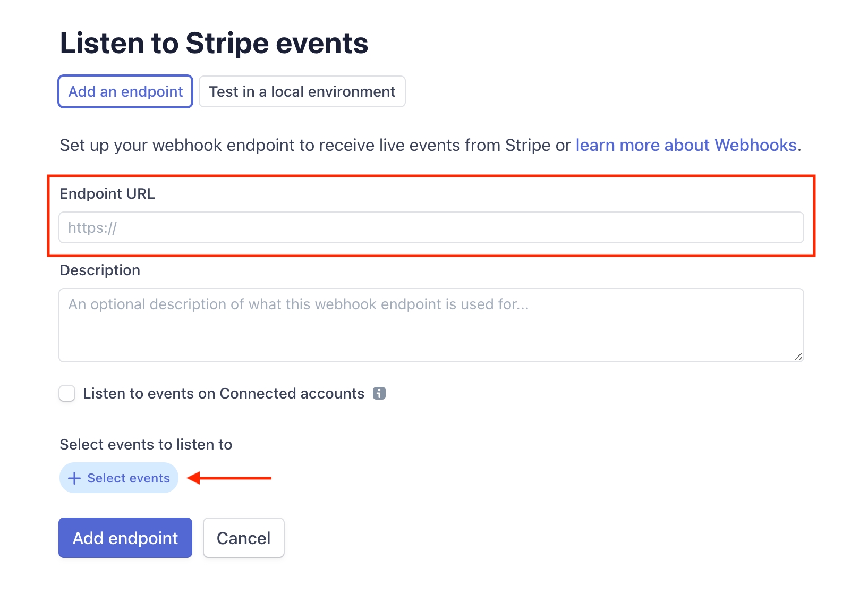868x593 pixels.
Task: Click the plus icon inside Select events
Action: (x=73, y=478)
